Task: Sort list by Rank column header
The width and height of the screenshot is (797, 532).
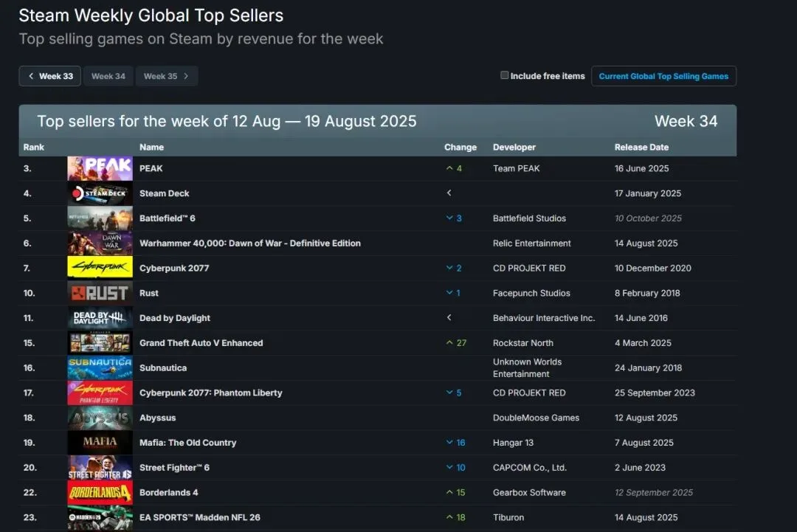Action: [x=34, y=147]
